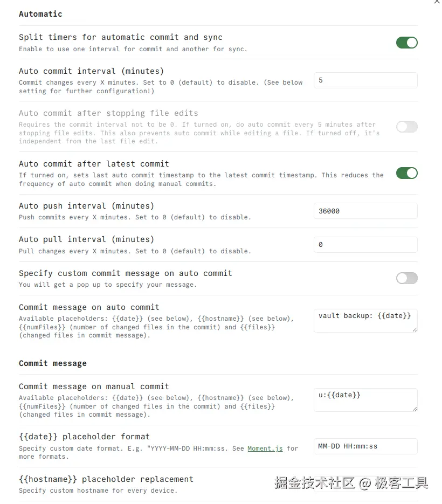Close the settings dialog with the X
Viewport: 442px width, 504px height.
[437, 3]
